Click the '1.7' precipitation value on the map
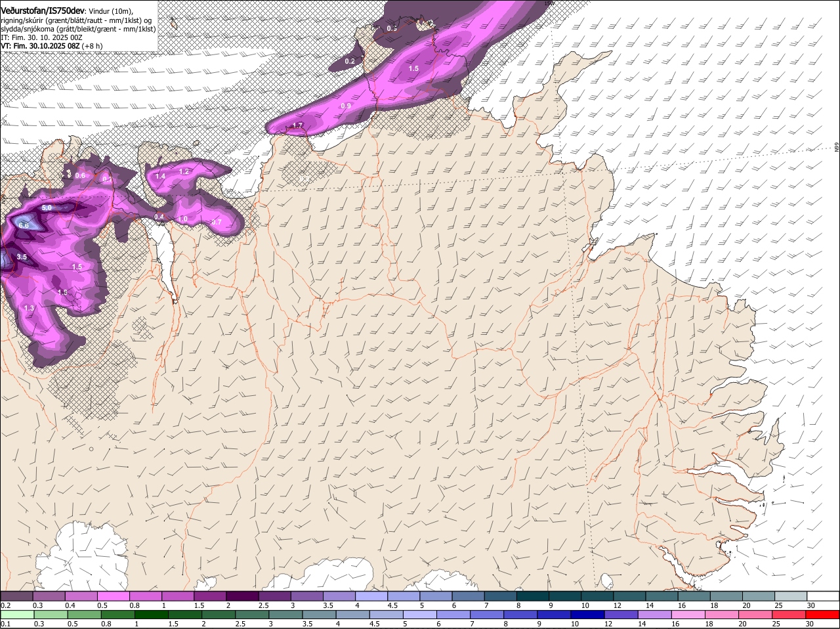The height and width of the screenshot is (629, 840). [x=297, y=125]
